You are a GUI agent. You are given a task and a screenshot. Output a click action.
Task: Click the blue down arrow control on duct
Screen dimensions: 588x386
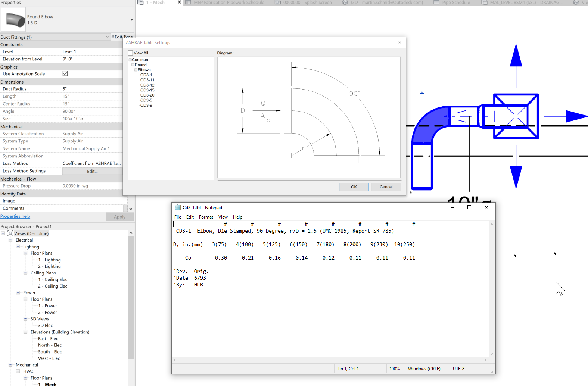[x=516, y=177]
